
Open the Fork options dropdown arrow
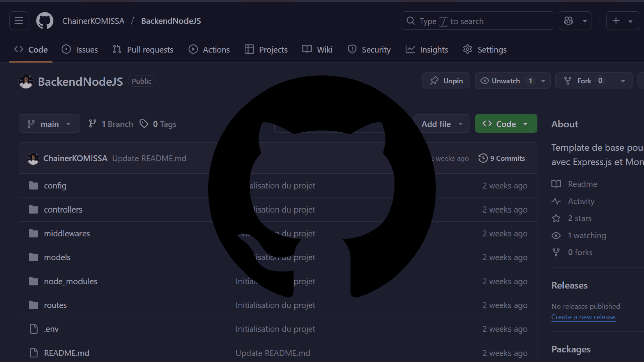tap(623, 81)
